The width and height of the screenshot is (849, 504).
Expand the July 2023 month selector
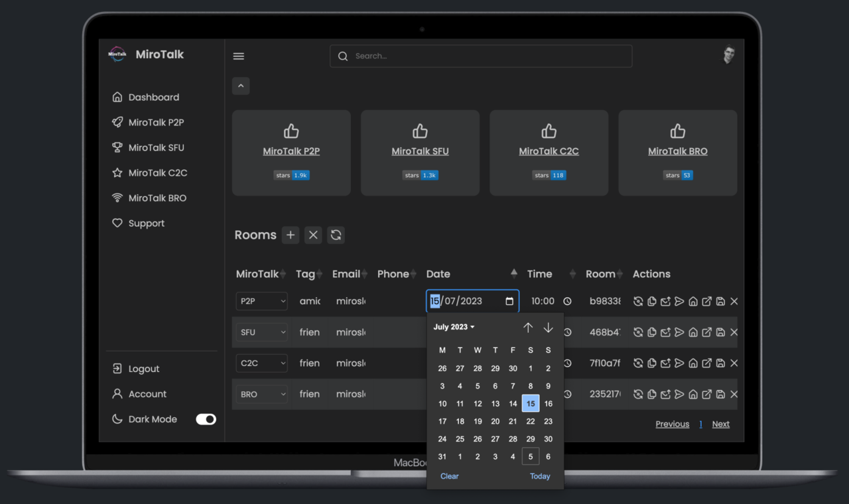454,327
